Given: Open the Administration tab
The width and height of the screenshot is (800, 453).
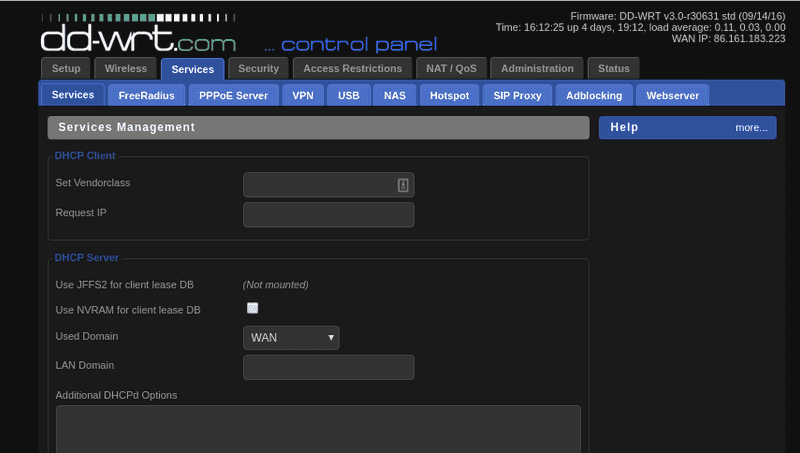Looking at the screenshot, I should click(x=537, y=69).
